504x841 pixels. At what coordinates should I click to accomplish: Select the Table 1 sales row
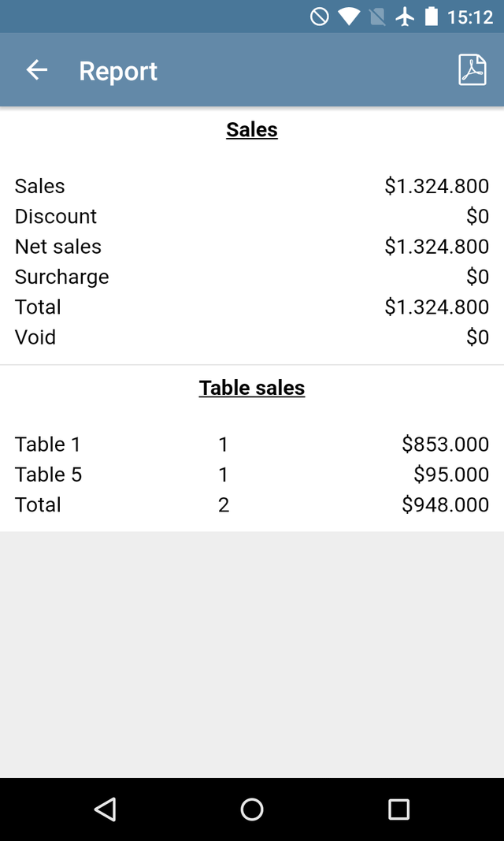coord(252,445)
